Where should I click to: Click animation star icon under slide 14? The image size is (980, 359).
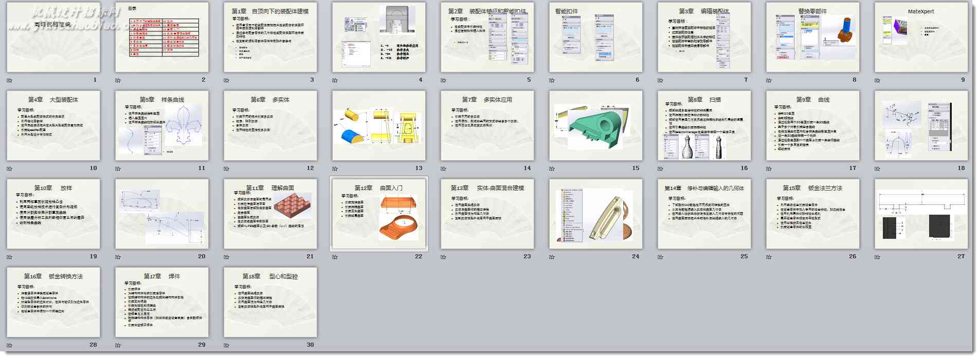(x=443, y=169)
